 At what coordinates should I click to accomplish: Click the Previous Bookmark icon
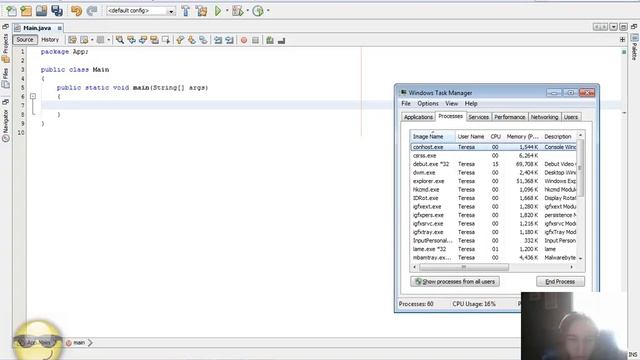click(180, 40)
